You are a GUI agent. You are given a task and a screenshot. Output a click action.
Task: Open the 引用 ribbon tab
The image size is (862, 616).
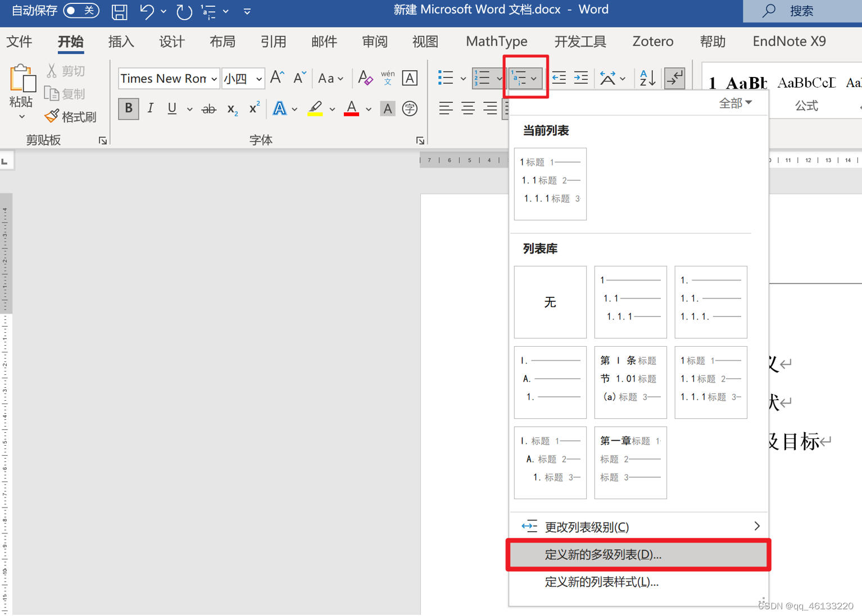coord(274,42)
